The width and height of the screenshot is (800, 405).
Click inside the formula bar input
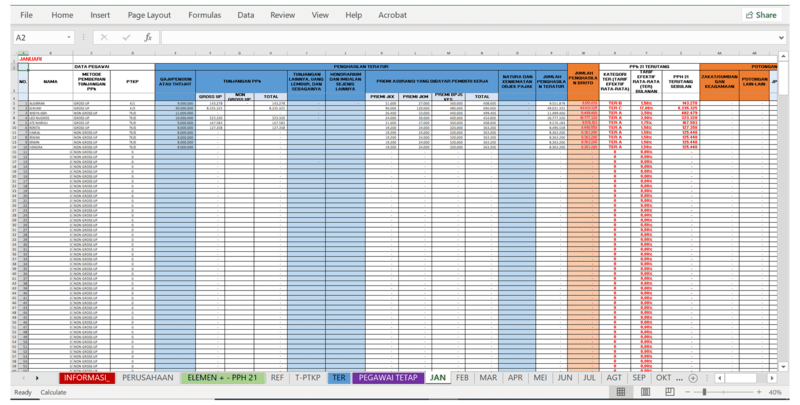467,37
